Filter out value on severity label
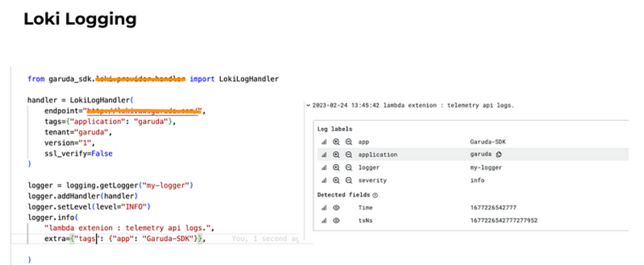 [348, 180]
